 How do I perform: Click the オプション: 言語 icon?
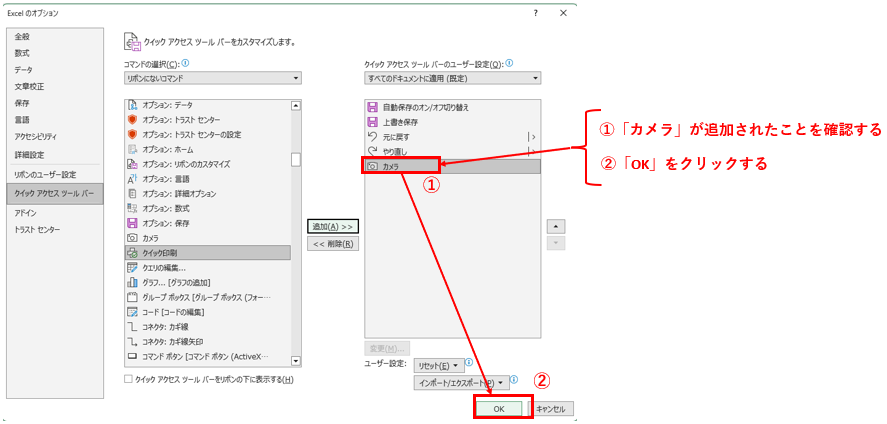(132, 179)
